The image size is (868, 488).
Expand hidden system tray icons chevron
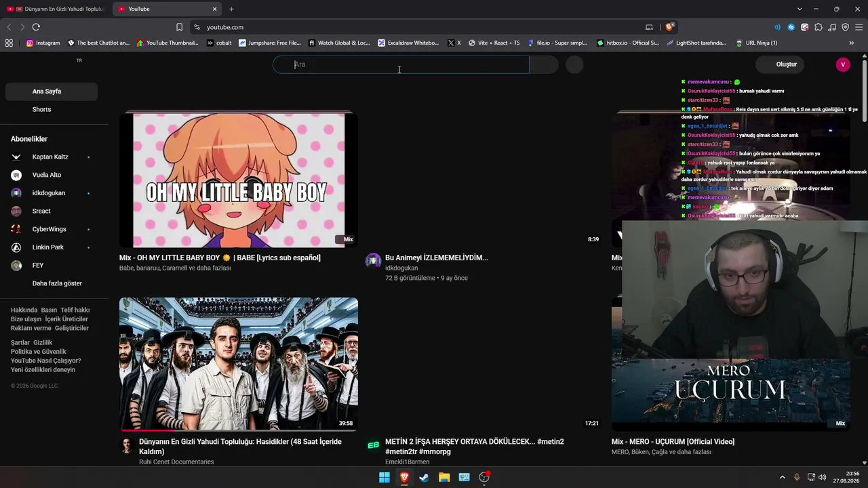pos(782,477)
